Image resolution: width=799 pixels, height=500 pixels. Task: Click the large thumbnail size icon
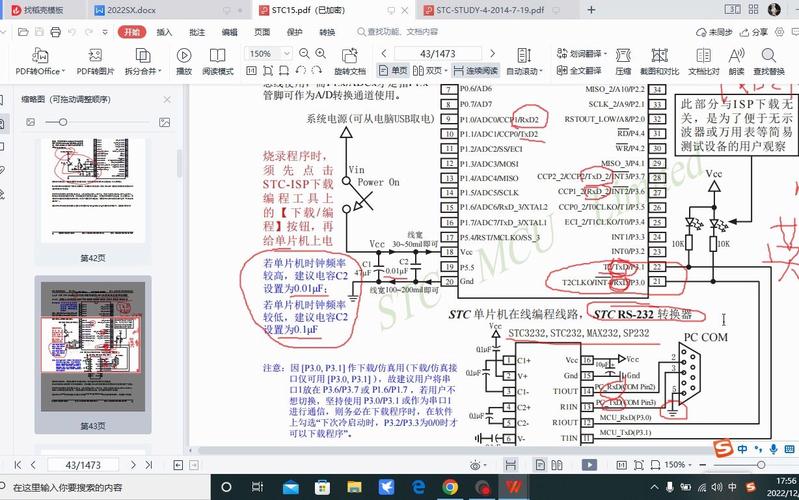pos(165,122)
